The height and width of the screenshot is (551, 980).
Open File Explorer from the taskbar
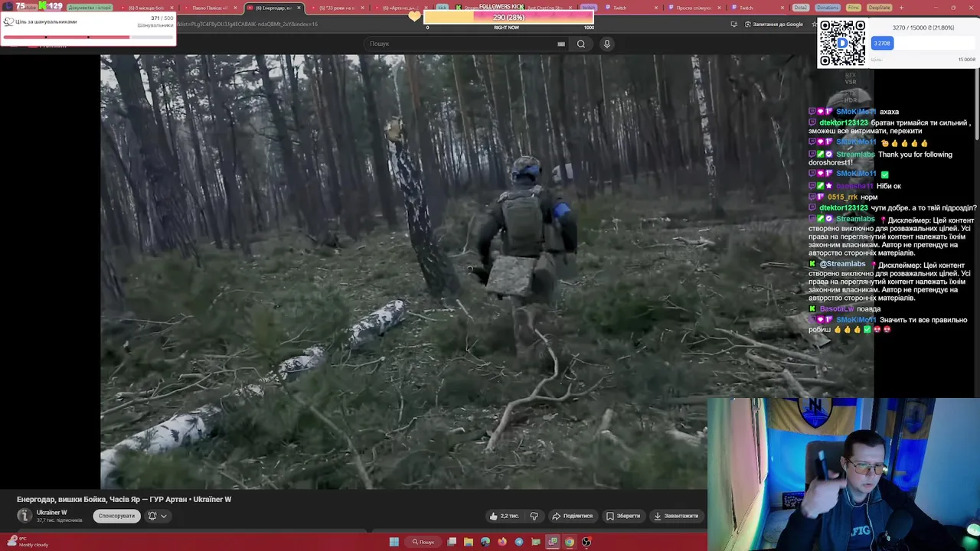469,542
